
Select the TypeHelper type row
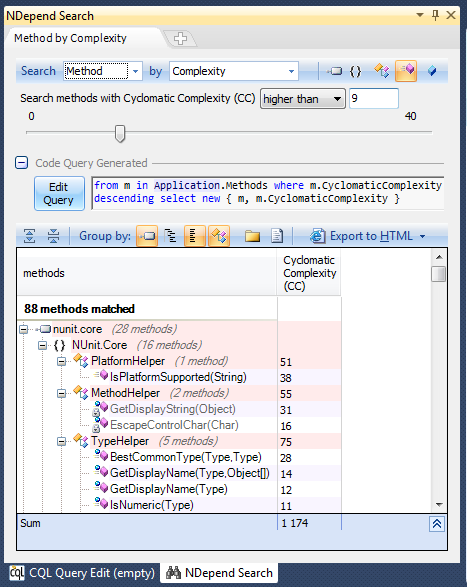[179, 441]
